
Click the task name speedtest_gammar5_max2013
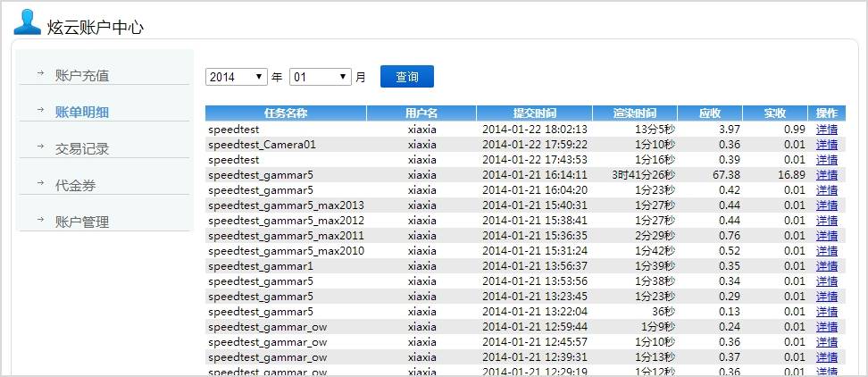point(286,205)
